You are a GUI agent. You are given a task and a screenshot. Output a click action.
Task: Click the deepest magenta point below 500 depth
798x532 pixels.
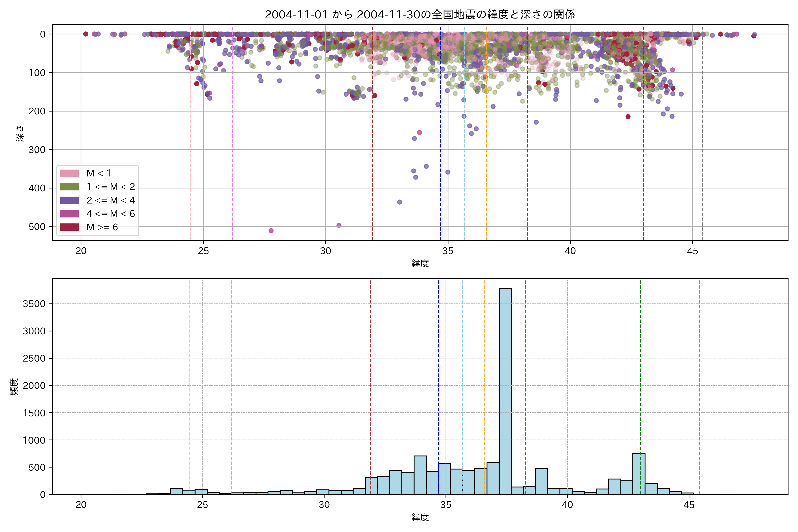(271, 231)
